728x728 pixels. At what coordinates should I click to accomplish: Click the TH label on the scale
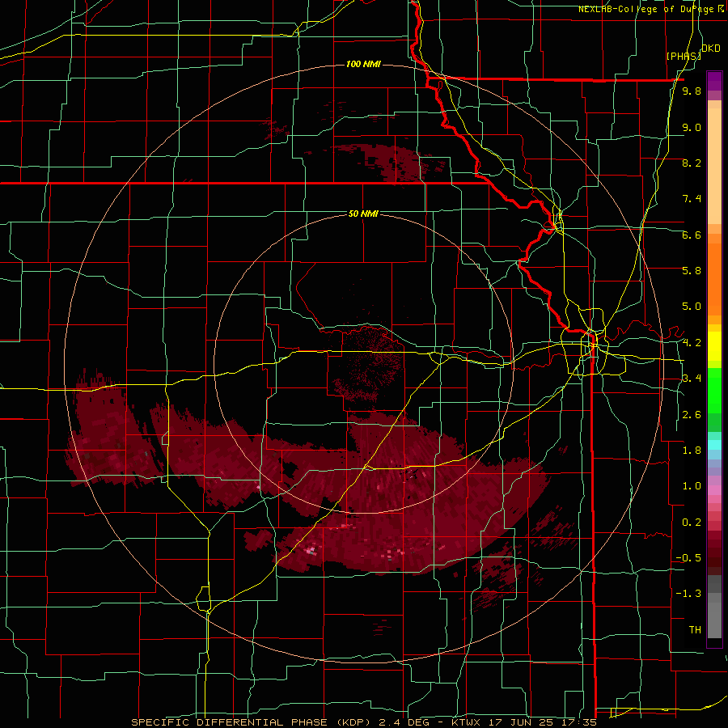(695, 630)
